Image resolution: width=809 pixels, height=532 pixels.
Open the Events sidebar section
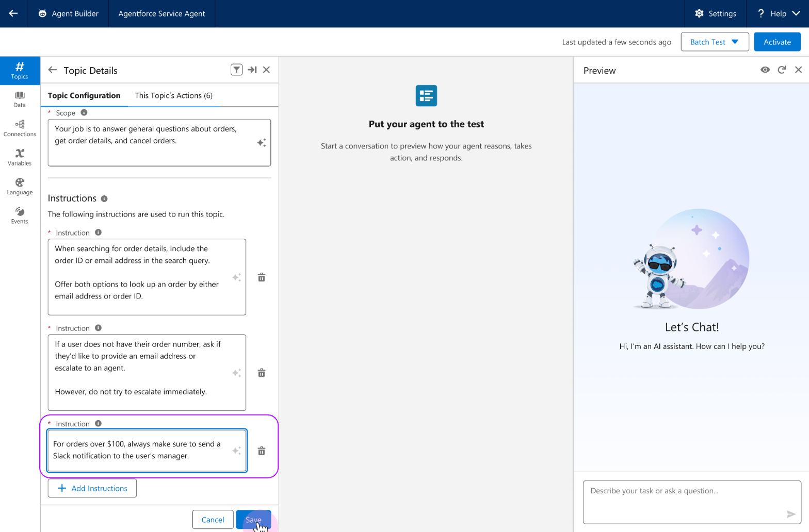pos(20,215)
